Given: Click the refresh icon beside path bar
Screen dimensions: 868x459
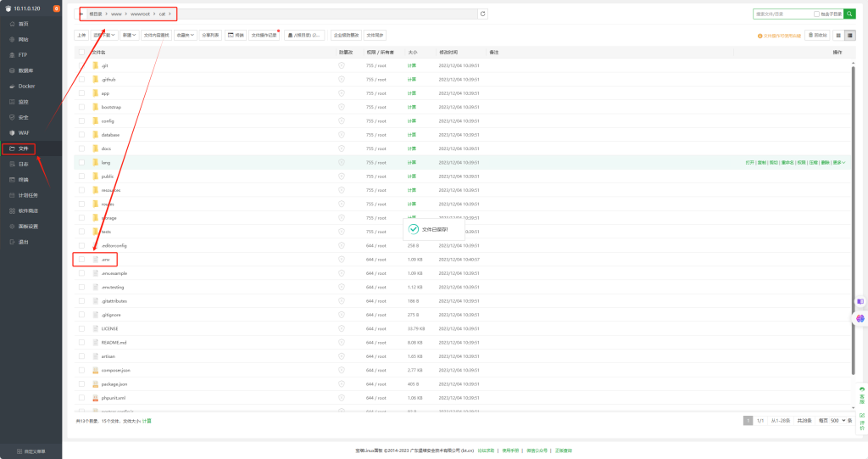Looking at the screenshot, I should coord(482,14).
